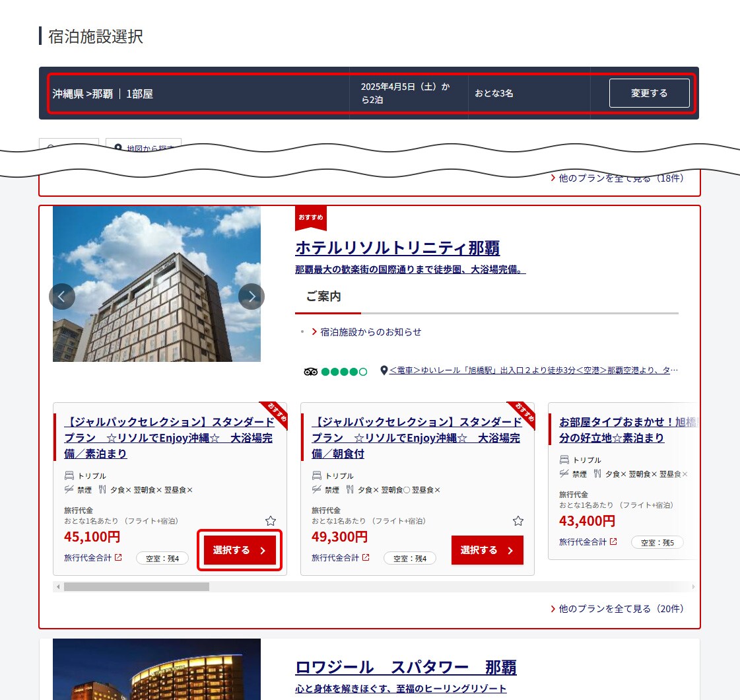This screenshot has height=700, width=740.
Task: Click the external-link icon beside 49,300円 旅行代金合計
Action: coord(366,557)
